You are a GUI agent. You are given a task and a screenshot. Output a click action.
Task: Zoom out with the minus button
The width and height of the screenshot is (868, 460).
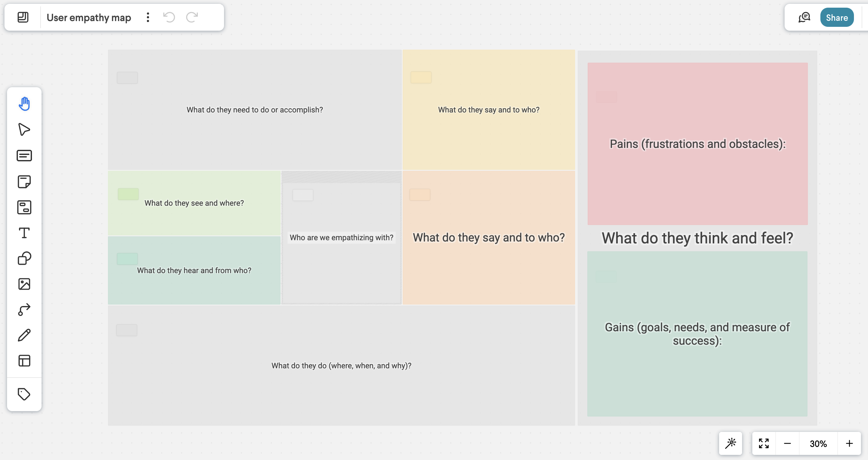pos(787,443)
